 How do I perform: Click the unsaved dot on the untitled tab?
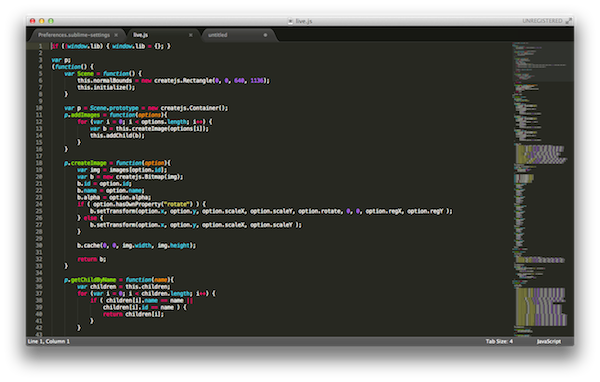(265, 35)
